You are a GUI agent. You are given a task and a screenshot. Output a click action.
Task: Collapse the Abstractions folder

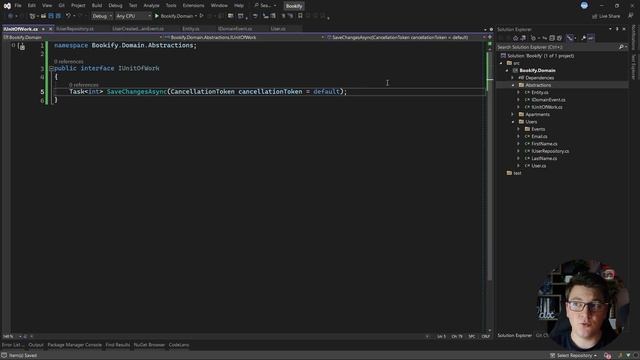pyautogui.click(x=513, y=85)
